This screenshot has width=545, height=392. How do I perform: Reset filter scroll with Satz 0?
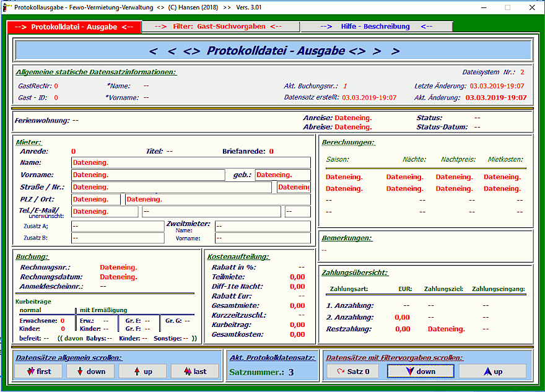point(352,371)
